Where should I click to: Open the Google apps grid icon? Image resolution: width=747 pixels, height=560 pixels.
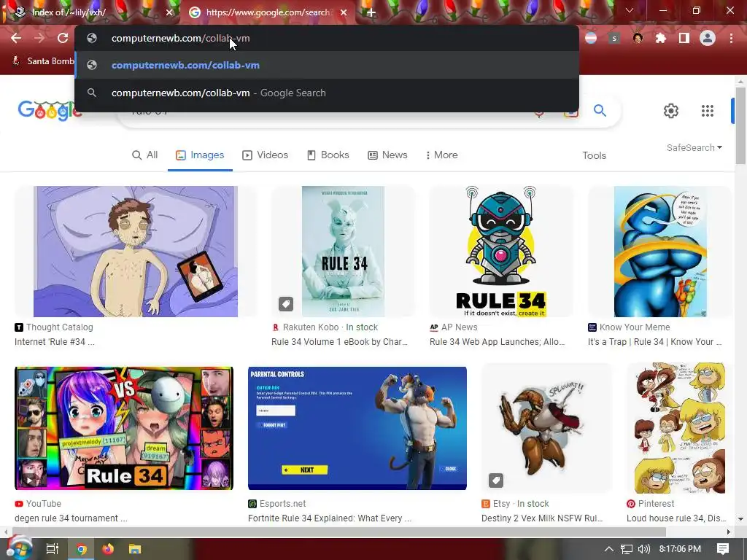pos(708,111)
